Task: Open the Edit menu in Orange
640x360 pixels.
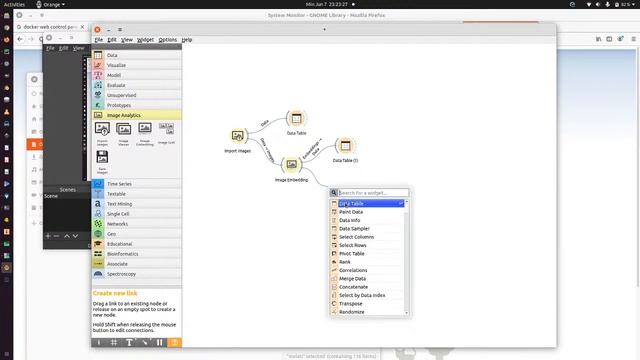Action: (112, 40)
